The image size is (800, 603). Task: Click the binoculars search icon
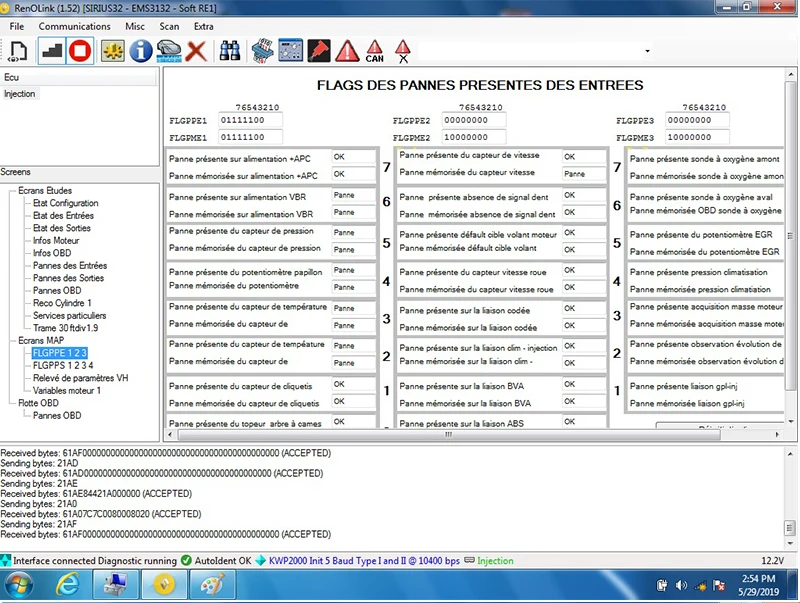pyautogui.click(x=230, y=51)
